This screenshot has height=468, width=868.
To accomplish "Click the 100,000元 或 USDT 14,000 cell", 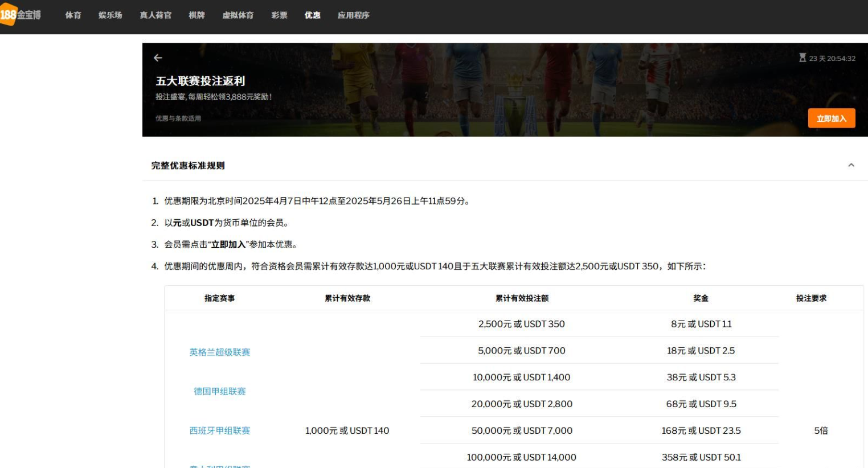I will coord(522,458).
